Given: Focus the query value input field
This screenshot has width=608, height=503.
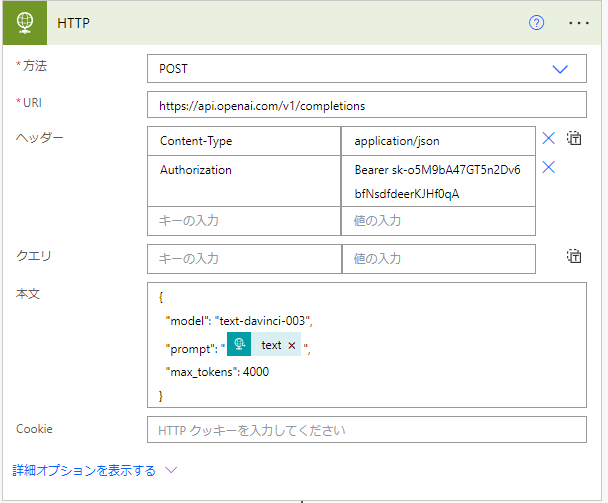Looking at the screenshot, I should tap(439, 259).
